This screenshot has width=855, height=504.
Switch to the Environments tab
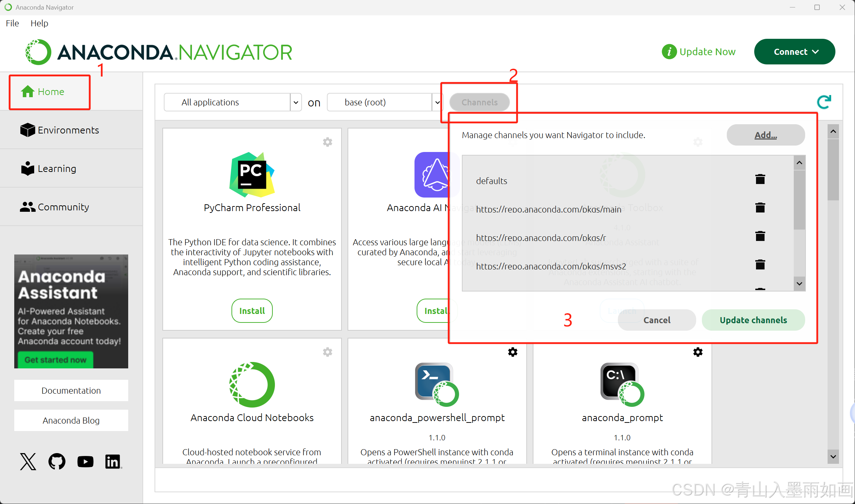68,130
